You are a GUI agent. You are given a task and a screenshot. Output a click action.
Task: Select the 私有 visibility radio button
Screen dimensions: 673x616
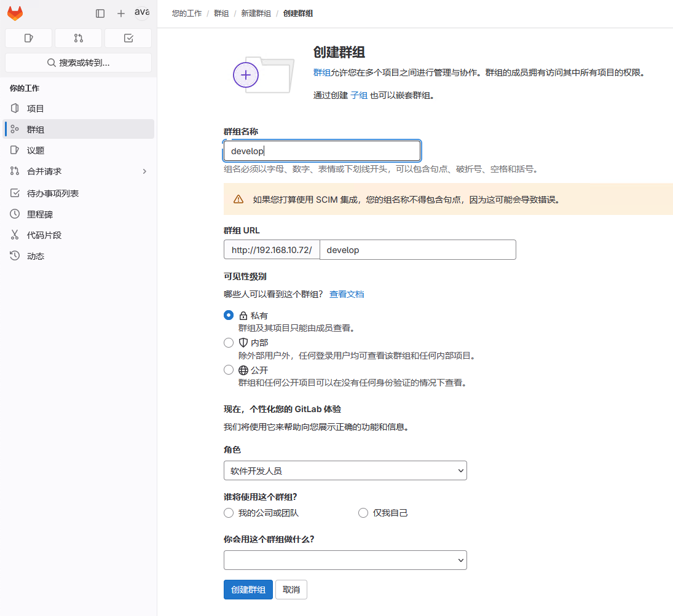click(x=229, y=315)
